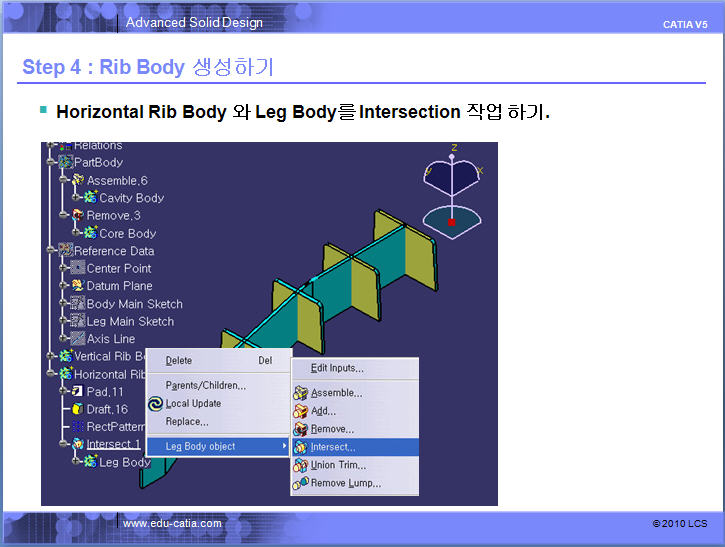This screenshot has width=725, height=547.
Task: Click the Union Trim icon
Action: pos(300,465)
